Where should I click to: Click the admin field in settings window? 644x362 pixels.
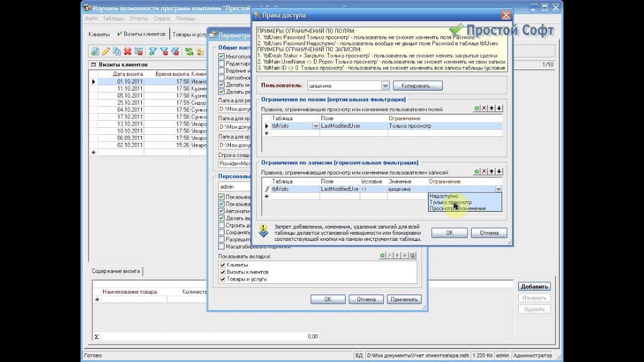tap(233, 187)
